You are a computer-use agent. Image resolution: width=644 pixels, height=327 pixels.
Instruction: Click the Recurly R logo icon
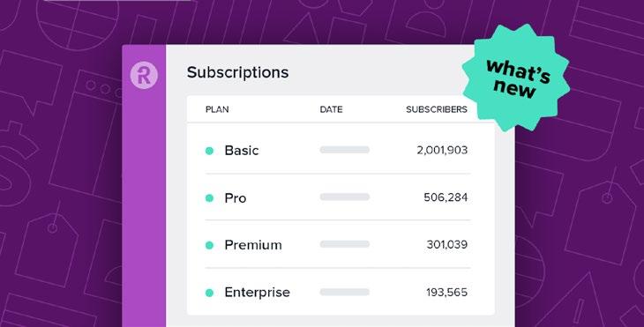144,75
